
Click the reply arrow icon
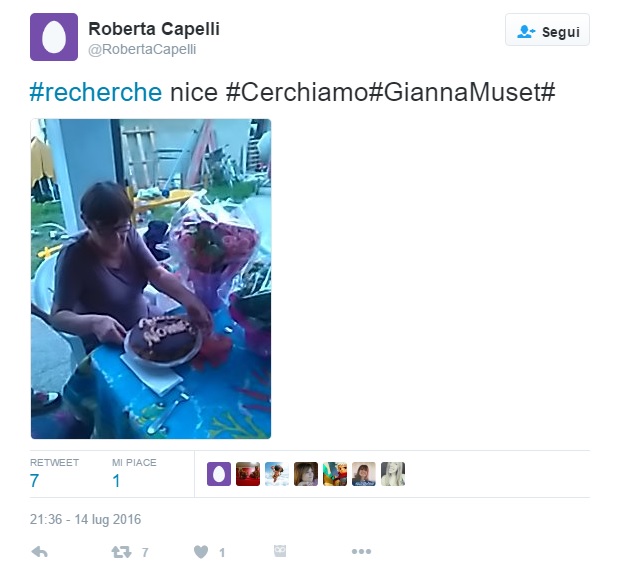click(39, 552)
